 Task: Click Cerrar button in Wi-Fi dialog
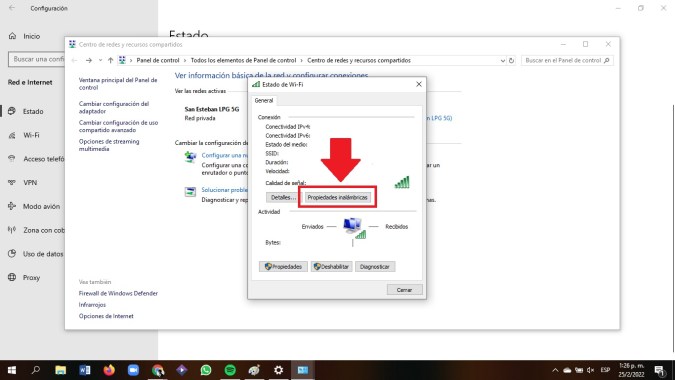point(404,290)
